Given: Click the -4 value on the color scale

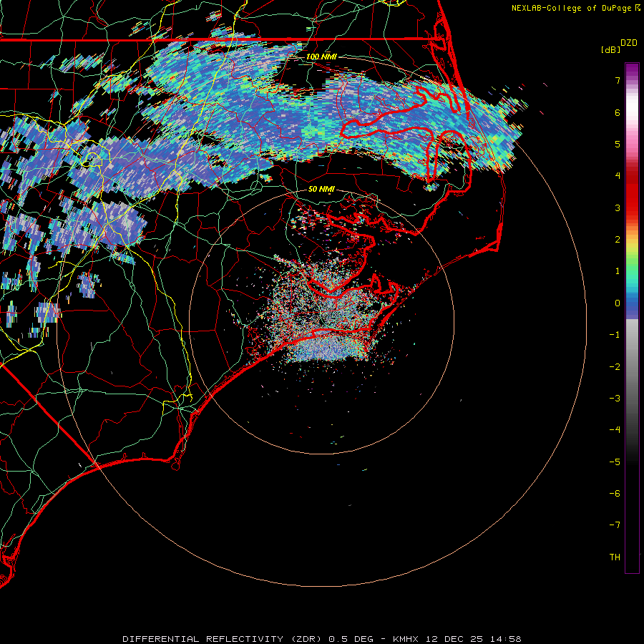Looking at the screenshot, I should (615, 430).
